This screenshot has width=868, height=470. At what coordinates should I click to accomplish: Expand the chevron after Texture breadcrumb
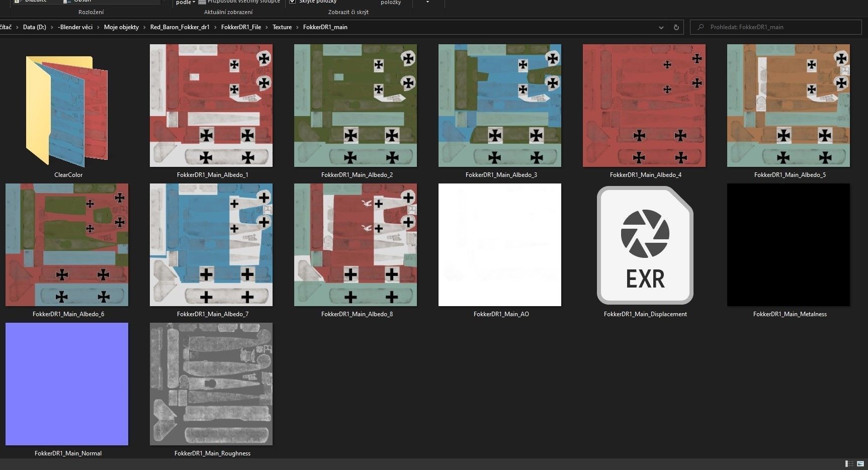pyautogui.click(x=297, y=27)
